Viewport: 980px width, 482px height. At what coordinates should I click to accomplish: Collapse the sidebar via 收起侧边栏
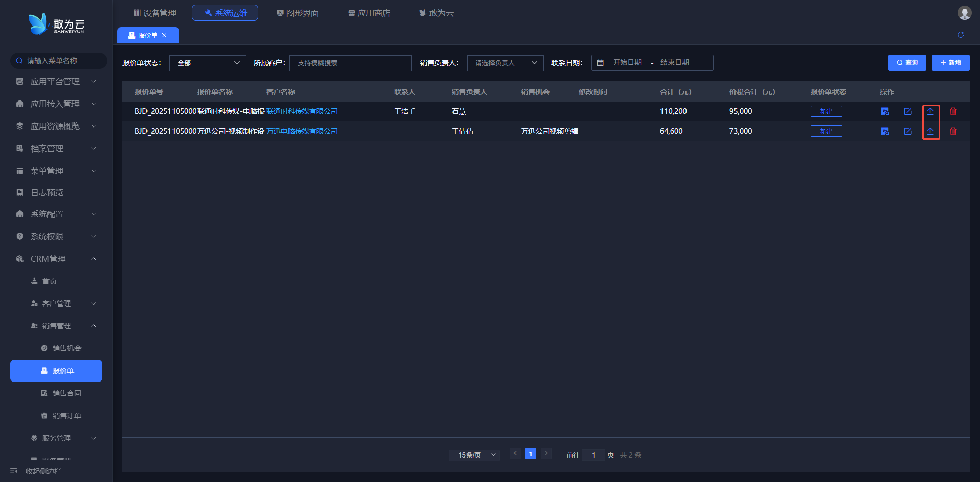36,471
